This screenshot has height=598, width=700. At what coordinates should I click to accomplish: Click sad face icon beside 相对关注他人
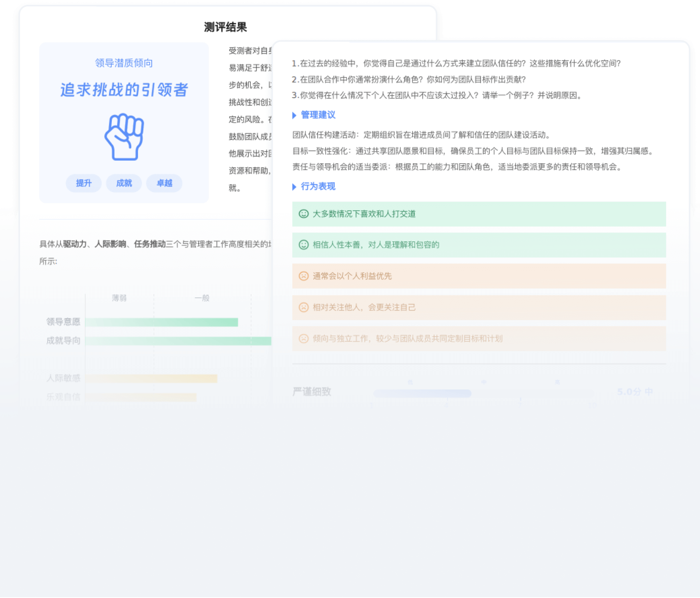tap(304, 307)
